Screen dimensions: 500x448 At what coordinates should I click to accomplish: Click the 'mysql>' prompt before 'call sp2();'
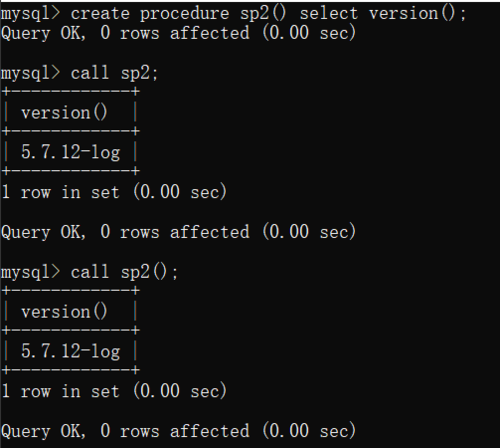31,273
